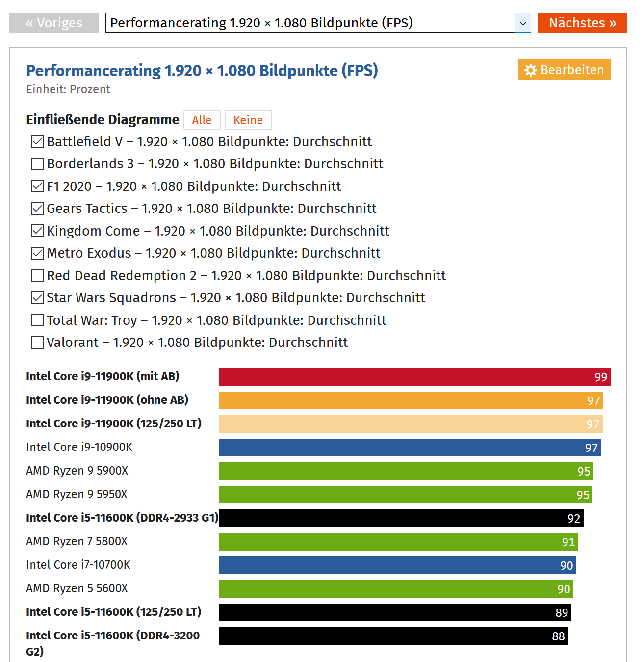Click the gear icon on Bearbeiten button
The image size is (644, 662).
530,70
